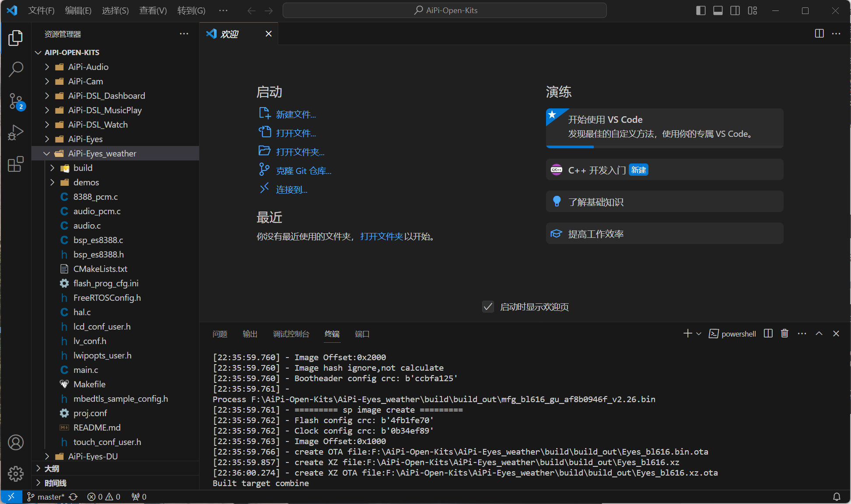The height and width of the screenshot is (504, 851).
Task: Open the Search view in activity bar
Action: (16, 69)
